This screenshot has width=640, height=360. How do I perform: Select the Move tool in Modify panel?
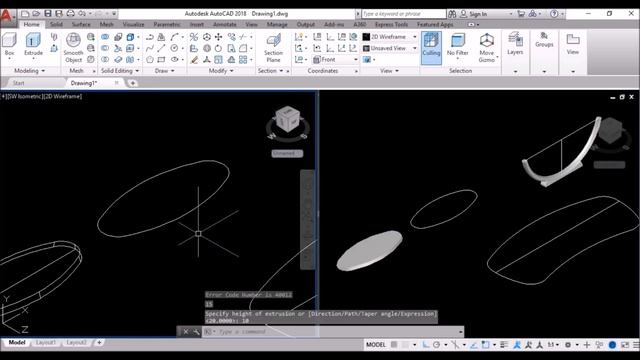[x=219, y=37]
